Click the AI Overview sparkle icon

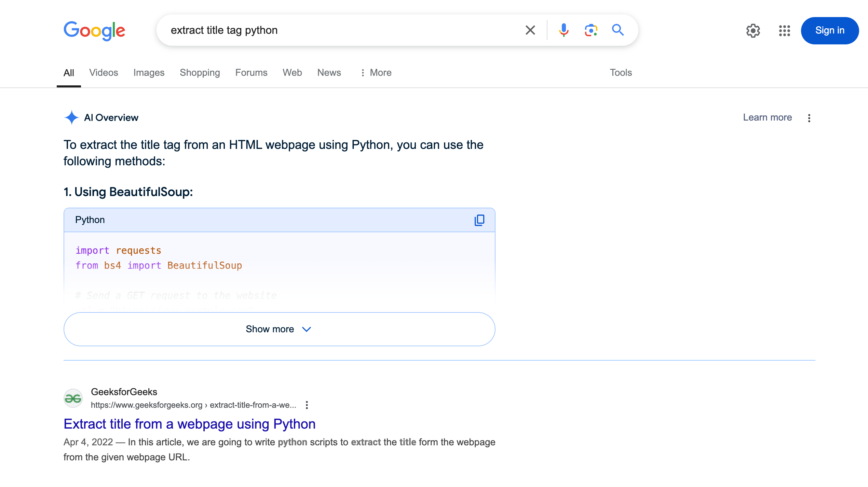[71, 117]
